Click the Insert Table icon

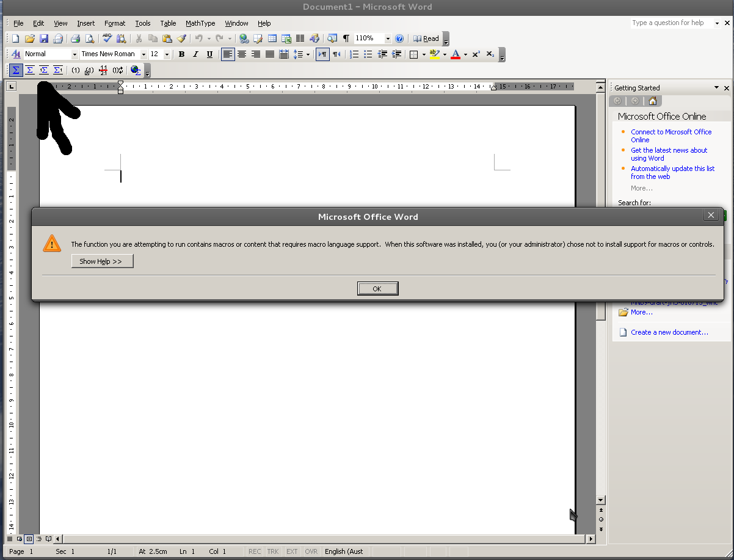point(272,38)
